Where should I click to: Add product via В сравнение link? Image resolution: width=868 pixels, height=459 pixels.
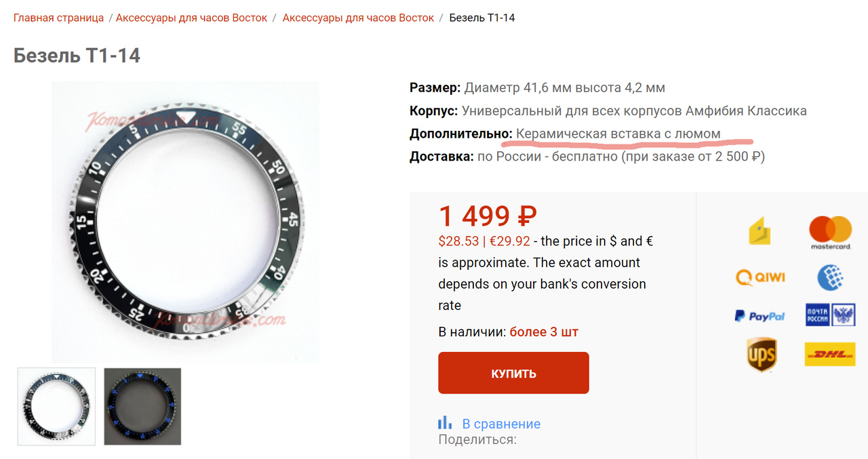pos(501,424)
